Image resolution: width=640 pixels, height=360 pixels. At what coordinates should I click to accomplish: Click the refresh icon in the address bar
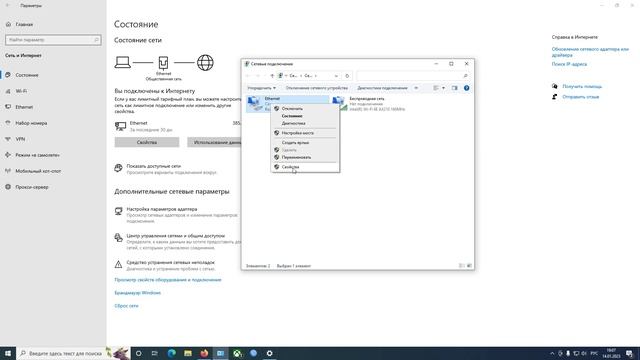point(347,76)
